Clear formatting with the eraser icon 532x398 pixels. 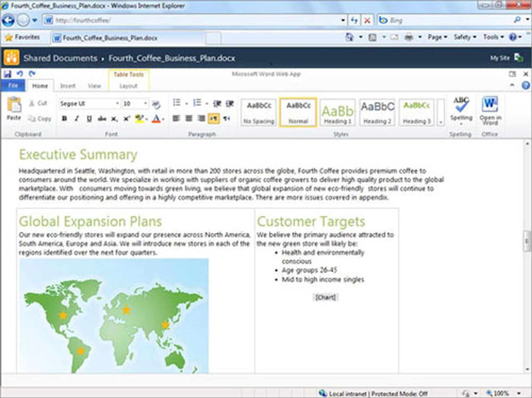157,104
